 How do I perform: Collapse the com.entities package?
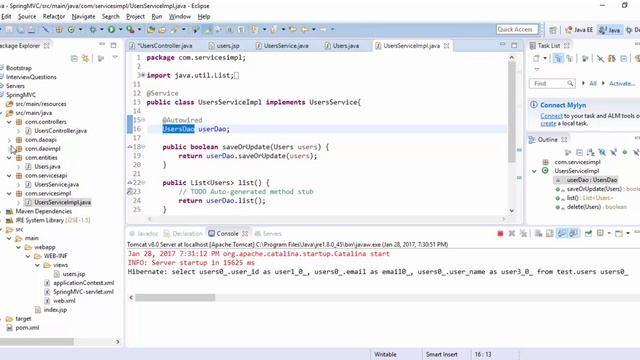[x=9, y=158]
